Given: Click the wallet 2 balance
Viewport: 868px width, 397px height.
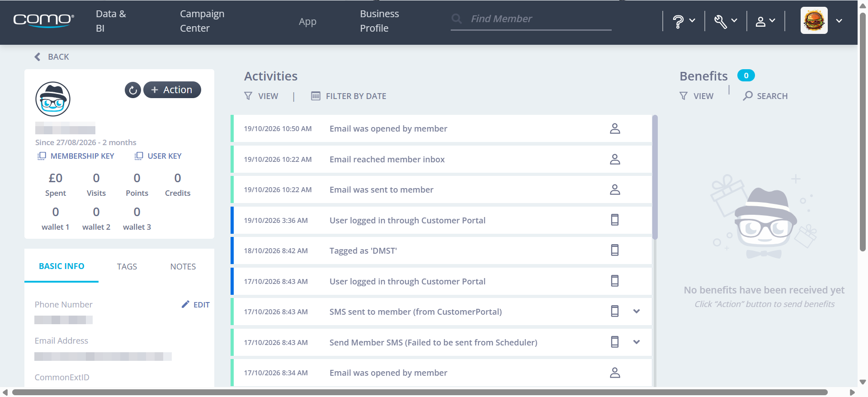Looking at the screenshot, I should click(96, 212).
